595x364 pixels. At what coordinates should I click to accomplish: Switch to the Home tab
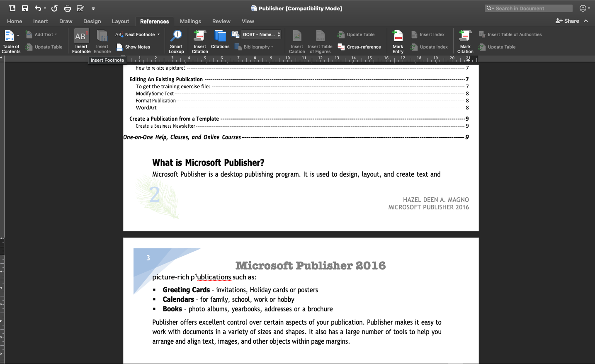pyautogui.click(x=15, y=21)
